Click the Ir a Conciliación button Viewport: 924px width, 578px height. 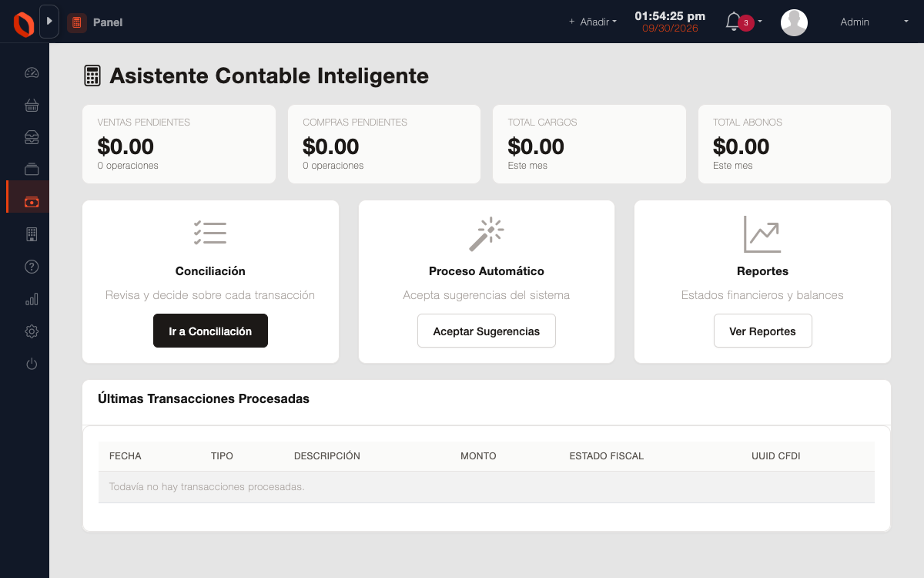click(x=210, y=331)
